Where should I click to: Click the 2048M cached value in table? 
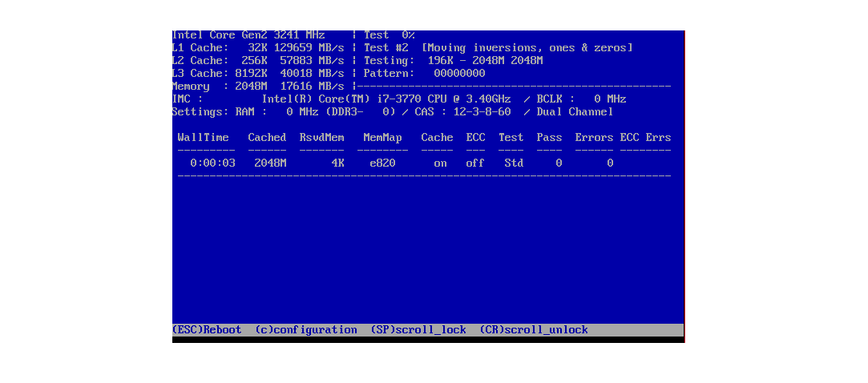[x=270, y=163]
